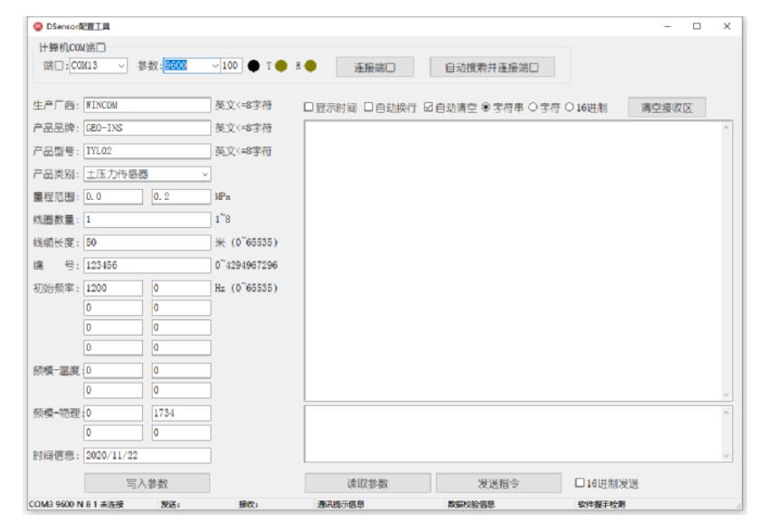The width and height of the screenshot is (769, 532).
Task: Click the 生产厂商 WINCOM field
Action: pos(147,105)
